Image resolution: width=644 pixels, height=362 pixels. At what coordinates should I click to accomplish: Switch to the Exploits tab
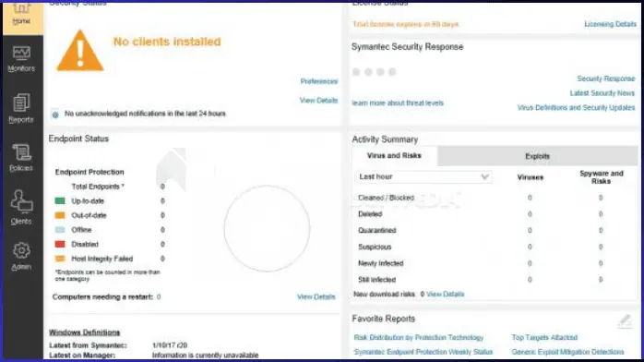(537, 156)
